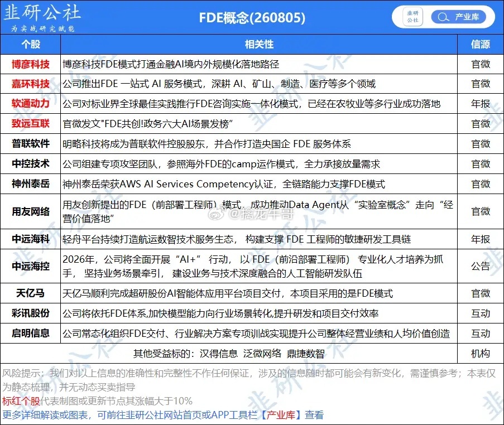Click stock name 普联软件
This screenshot has height=425, width=504.
pos(31,143)
